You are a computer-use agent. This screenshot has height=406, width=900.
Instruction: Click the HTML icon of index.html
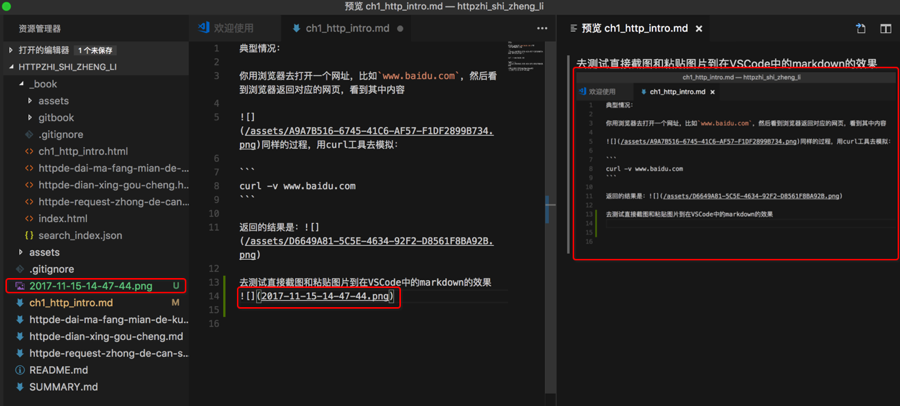(x=29, y=219)
